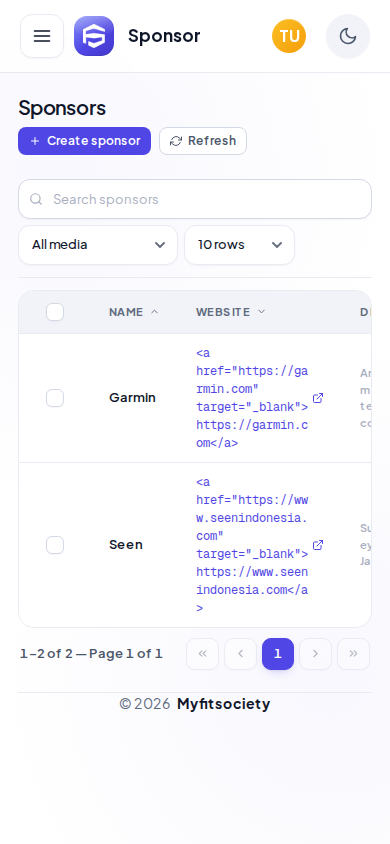Screen dimensions: 390x844
Task: Go to the next page arrow
Action: point(316,654)
